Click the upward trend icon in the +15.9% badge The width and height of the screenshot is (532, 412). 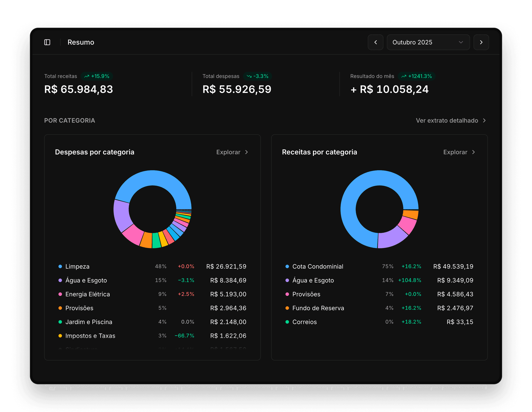(x=86, y=76)
